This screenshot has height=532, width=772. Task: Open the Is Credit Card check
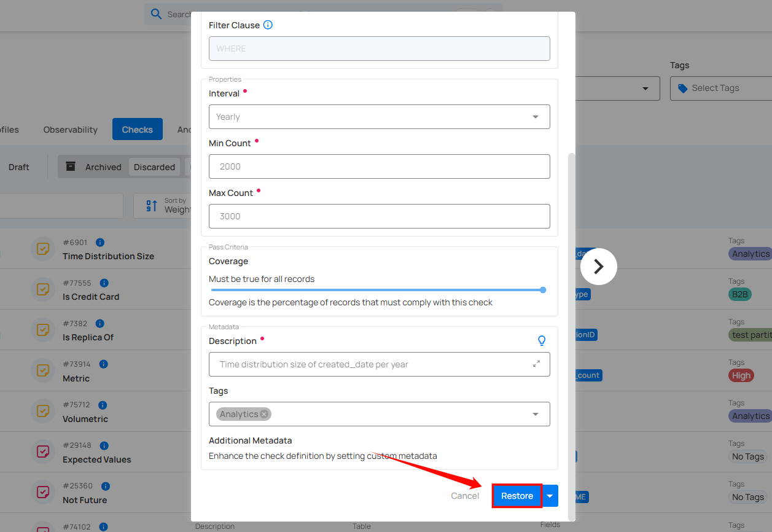click(x=91, y=297)
